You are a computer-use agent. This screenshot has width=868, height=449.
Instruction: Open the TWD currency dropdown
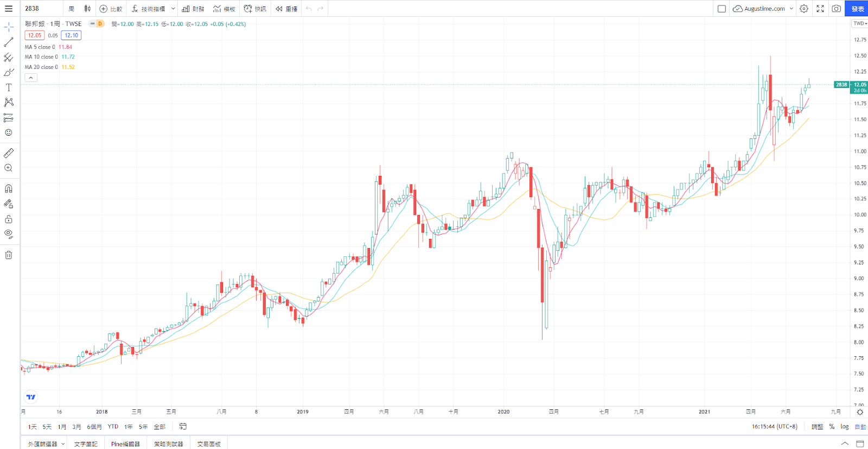point(860,23)
